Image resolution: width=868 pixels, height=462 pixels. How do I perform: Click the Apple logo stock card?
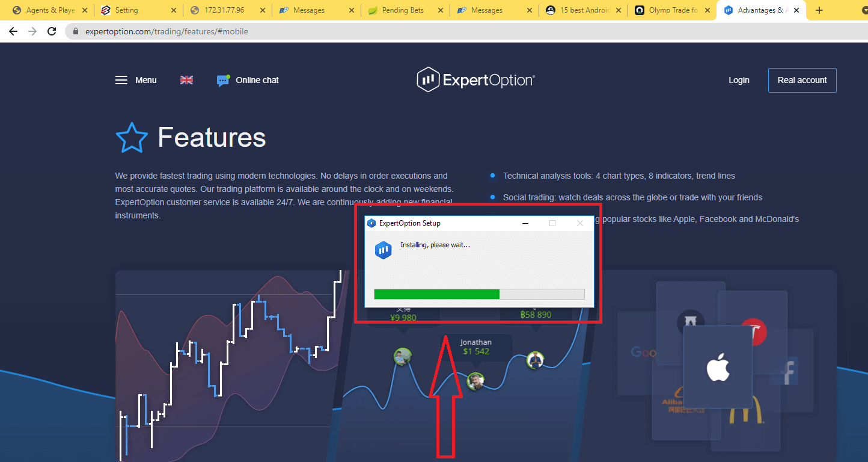click(718, 369)
